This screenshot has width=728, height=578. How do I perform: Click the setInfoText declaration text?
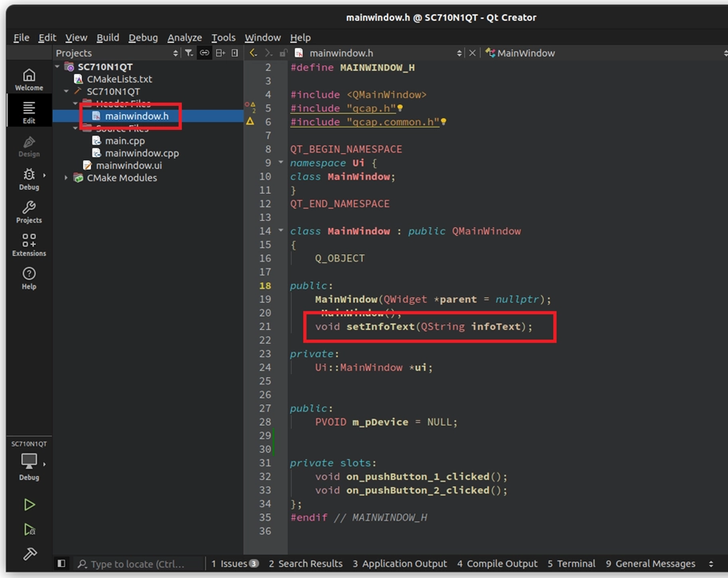[x=424, y=326]
